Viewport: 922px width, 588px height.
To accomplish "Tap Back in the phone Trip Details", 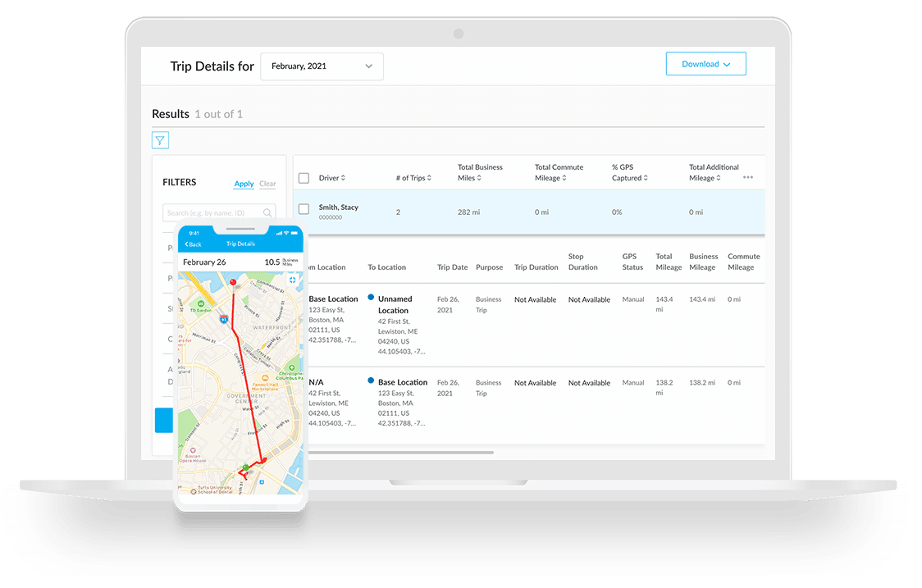I will pyautogui.click(x=193, y=244).
